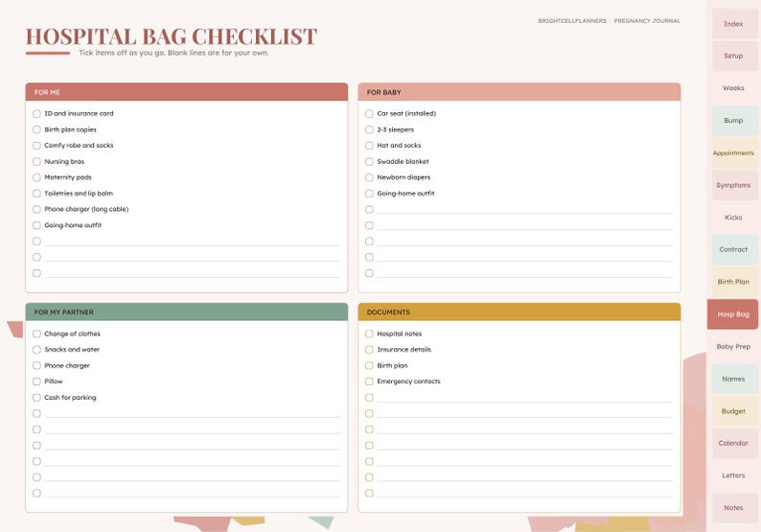The height and width of the screenshot is (532, 761).
Task: Switch to the Weeks tab
Action: (734, 88)
